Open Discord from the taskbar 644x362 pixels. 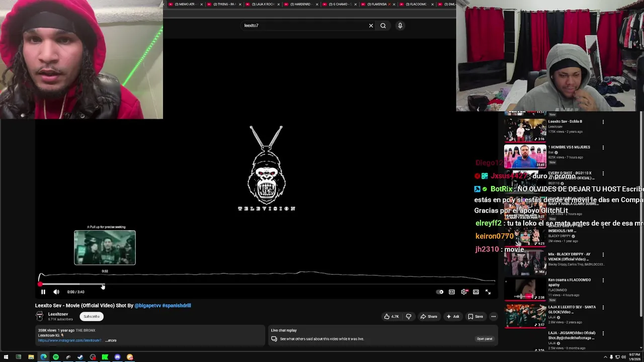click(117, 357)
